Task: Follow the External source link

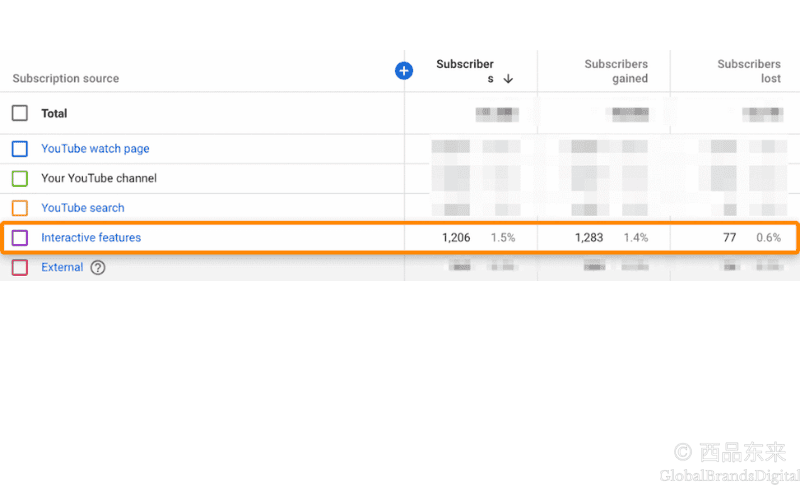Action: point(62,267)
